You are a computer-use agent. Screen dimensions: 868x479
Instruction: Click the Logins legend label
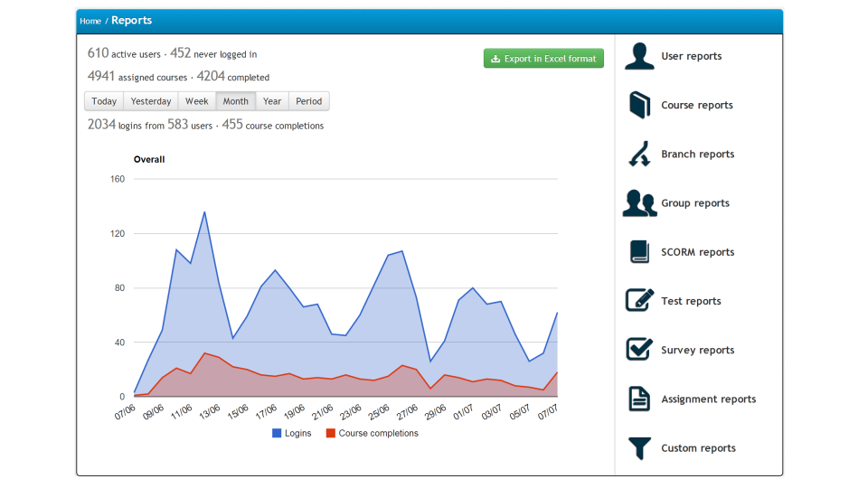[x=297, y=433]
